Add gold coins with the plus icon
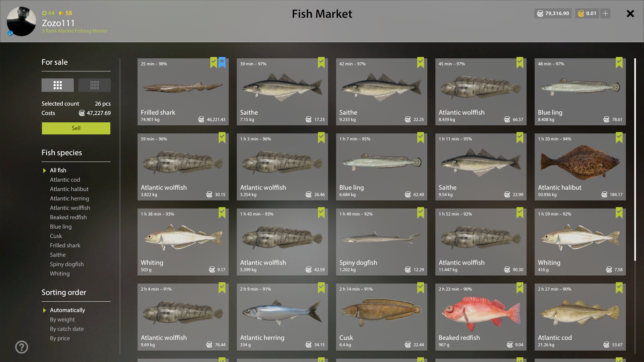Viewport: 644px width, 362px height. click(605, 13)
